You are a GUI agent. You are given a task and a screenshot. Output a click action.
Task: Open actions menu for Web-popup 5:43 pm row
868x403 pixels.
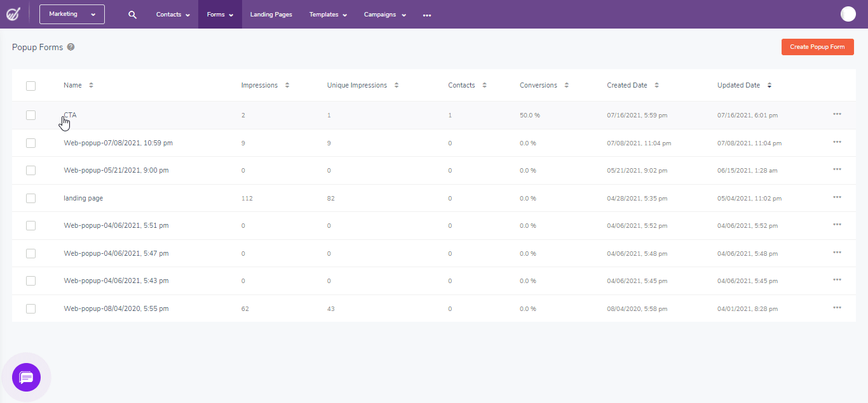[x=837, y=280]
